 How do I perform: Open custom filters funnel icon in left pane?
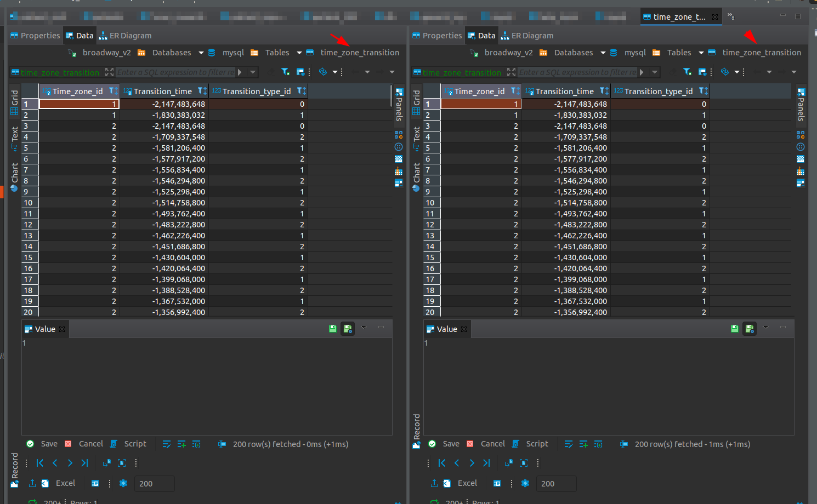pyautogui.click(x=285, y=72)
